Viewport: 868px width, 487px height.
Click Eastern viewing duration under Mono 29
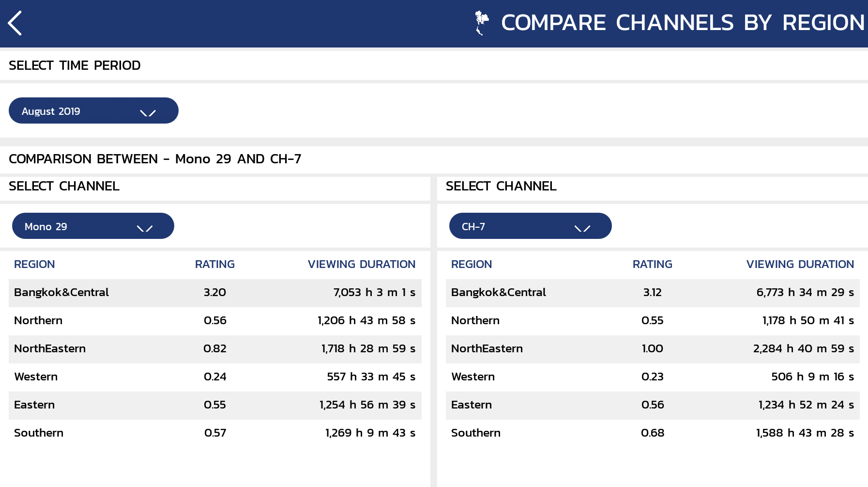coord(367,405)
